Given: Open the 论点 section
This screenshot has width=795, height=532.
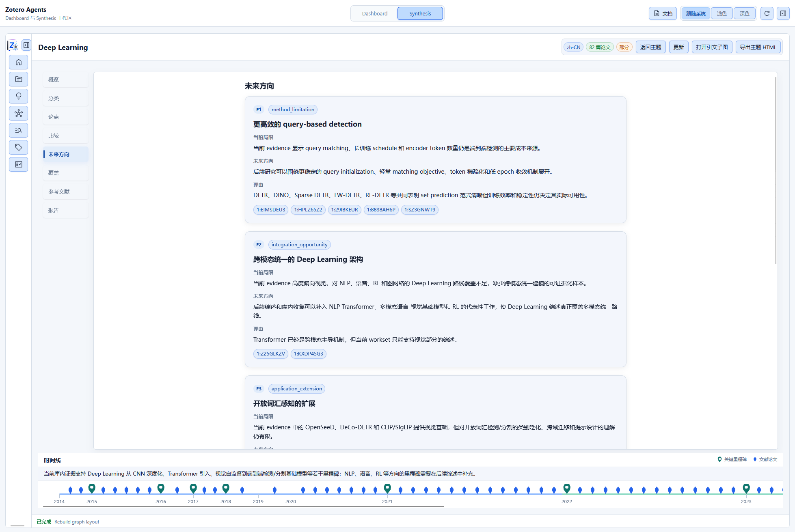Looking at the screenshot, I should click(x=66, y=117).
